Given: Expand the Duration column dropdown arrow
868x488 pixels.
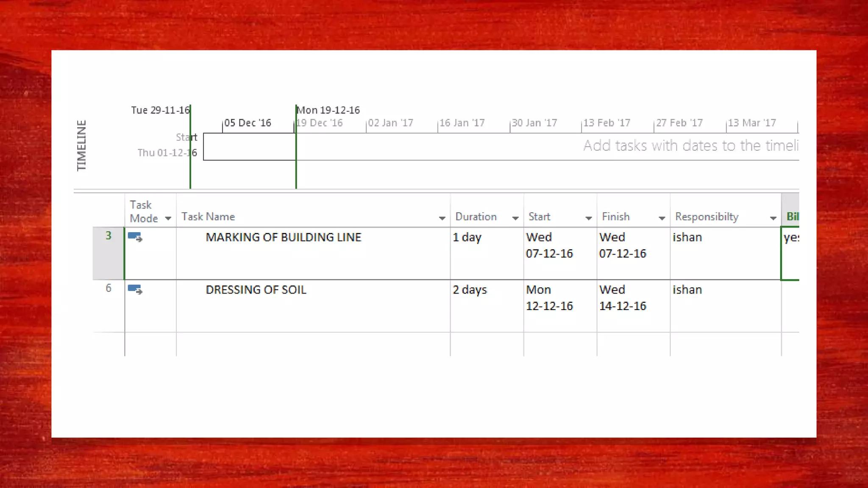Looking at the screenshot, I should 515,218.
